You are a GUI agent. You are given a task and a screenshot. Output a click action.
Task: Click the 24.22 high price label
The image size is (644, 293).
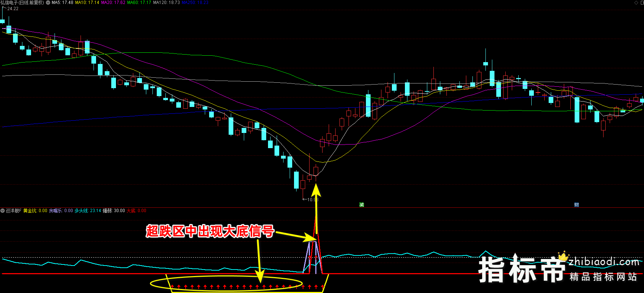tap(13, 9)
